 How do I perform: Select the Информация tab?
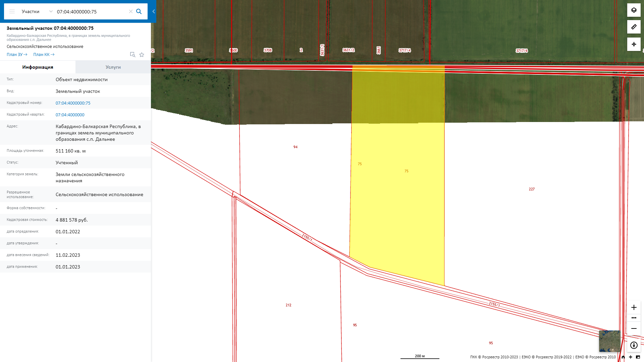click(x=38, y=67)
